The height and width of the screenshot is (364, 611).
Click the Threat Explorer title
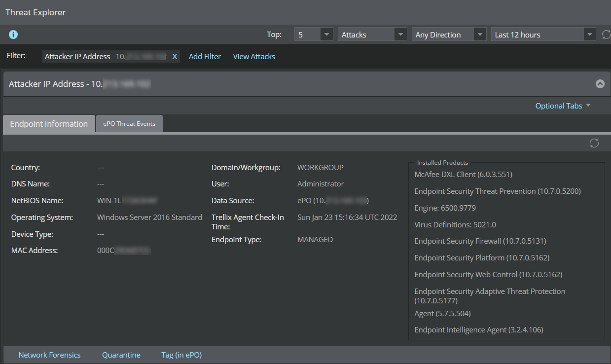tap(36, 12)
